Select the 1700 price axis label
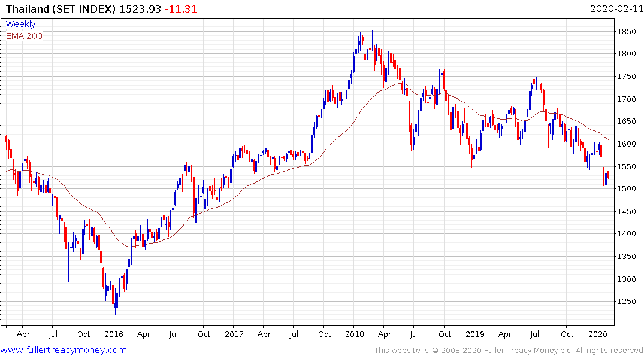This screenshot has height=359, width=644. [x=627, y=99]
